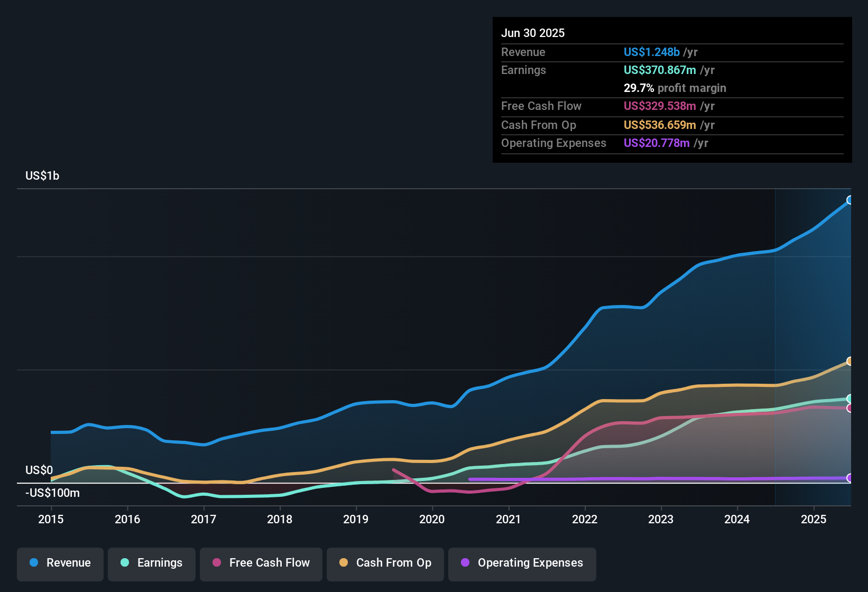The height and width of the screenshot is (592, 868).
Task: Click the Revenue endpoint marker on the chart
Action: click(x=849, y=200)
